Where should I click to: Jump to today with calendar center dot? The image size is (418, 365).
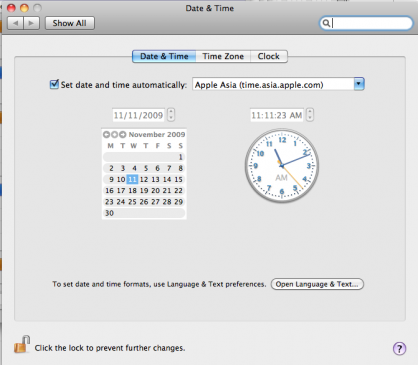coord(114,134)
